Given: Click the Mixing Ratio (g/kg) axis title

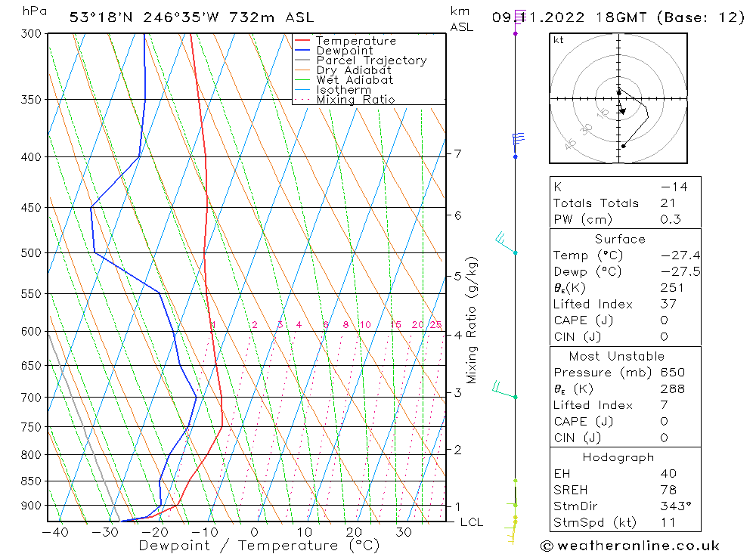Looking at the screenshot, I should click(472, 320).
